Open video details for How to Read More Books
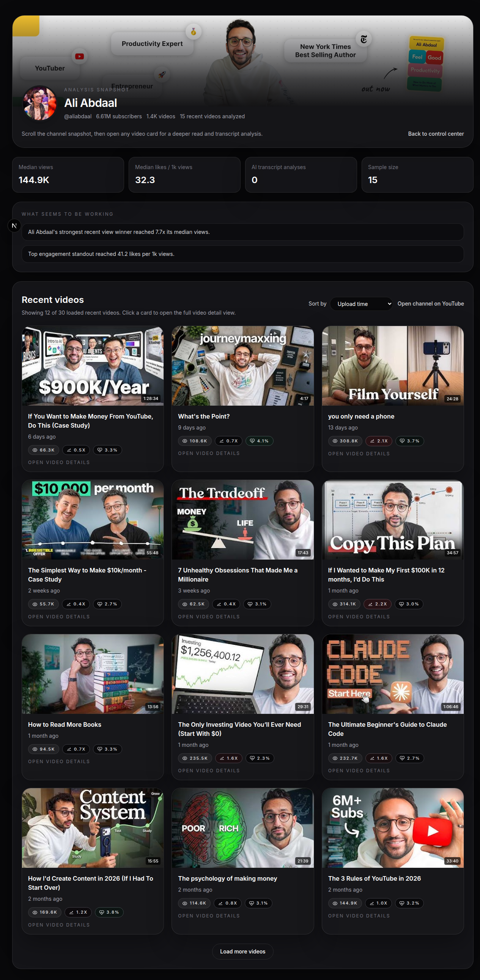Screen dimensions: 480x980 point(58,761)
